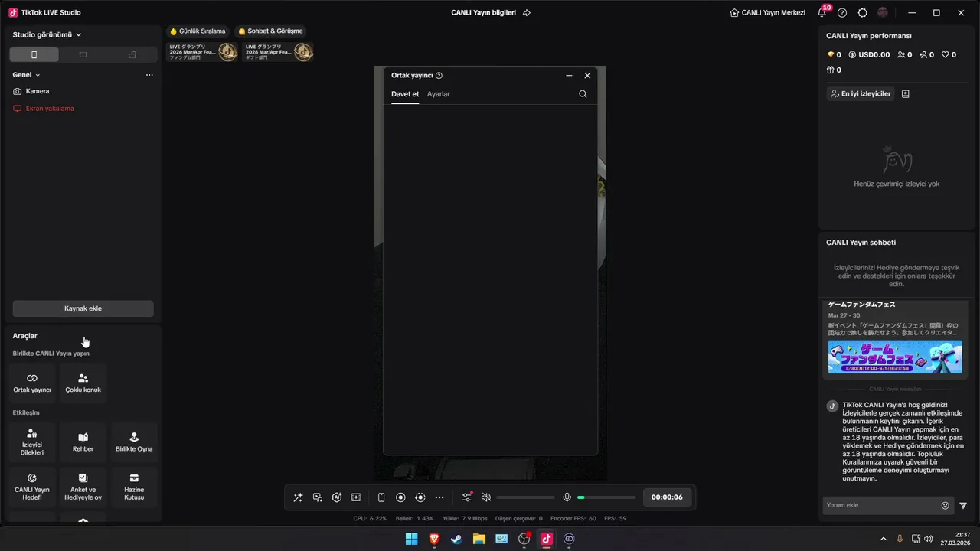Adjust the speaker volume slider

point(525,497)
